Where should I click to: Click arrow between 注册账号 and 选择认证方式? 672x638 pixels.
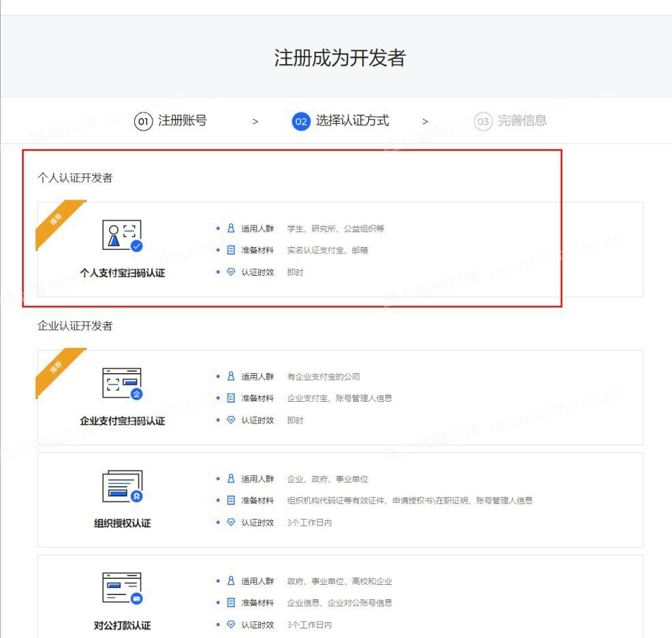pyautogui.click(x=255, y=122)
